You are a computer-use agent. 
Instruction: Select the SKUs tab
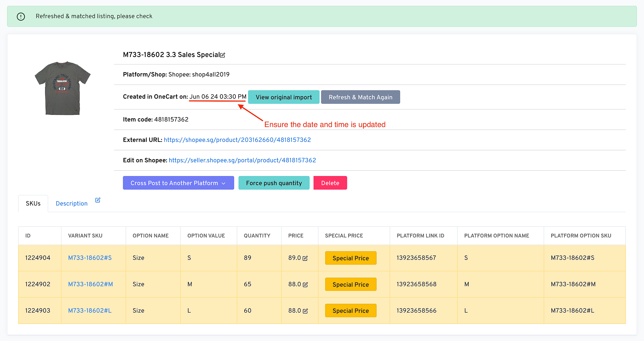[x=33, y=203]
